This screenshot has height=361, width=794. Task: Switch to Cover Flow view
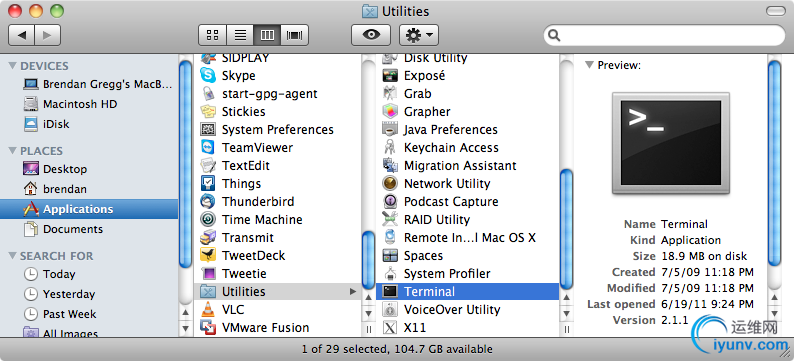294,35
